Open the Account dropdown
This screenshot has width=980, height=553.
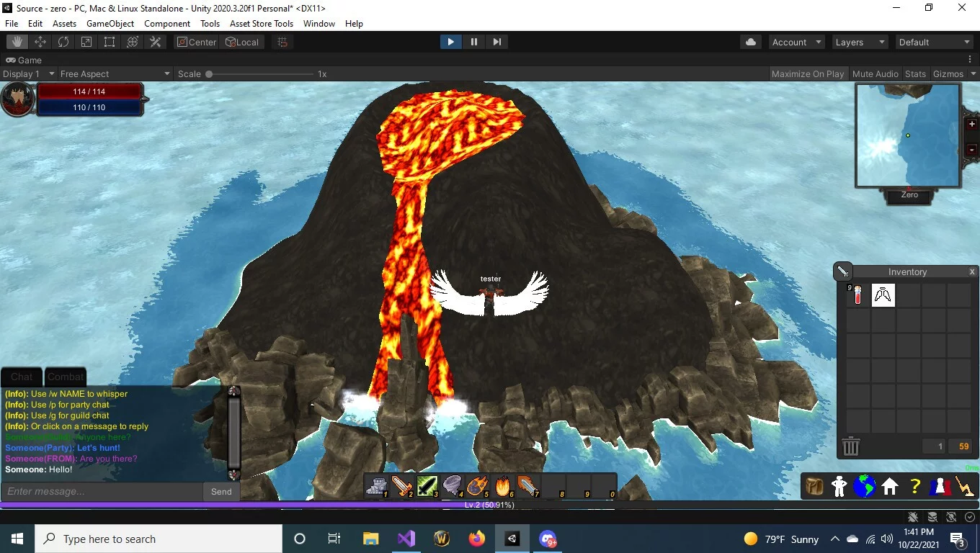point(796,42)
